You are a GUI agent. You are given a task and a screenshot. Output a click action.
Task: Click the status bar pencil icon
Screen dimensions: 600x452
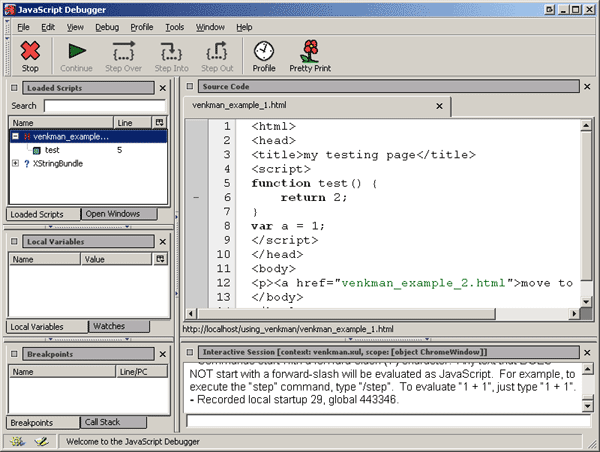pos(41,441)
